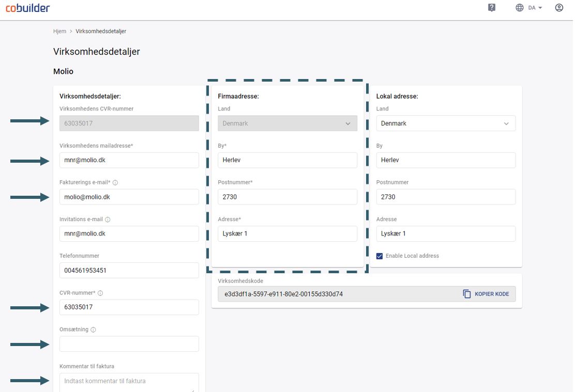
Task: Click Lokal adresse Adresse field
Action: [x=446, y=234]
